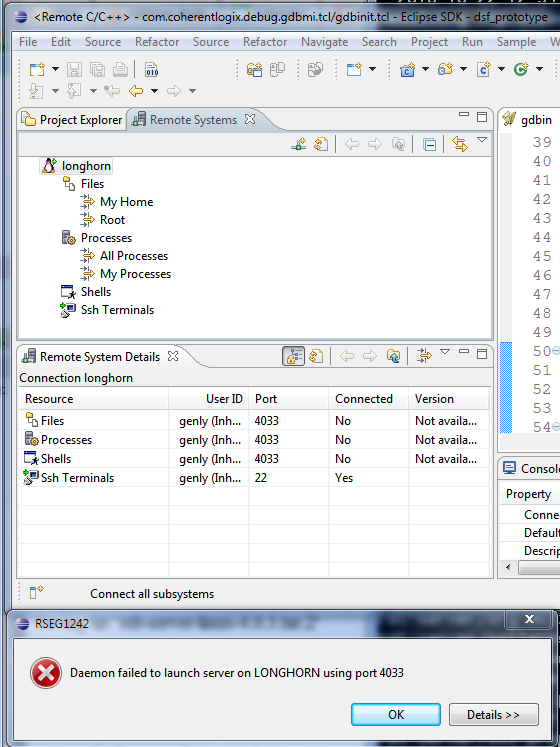Open the File menu

(x=28, y=42)
